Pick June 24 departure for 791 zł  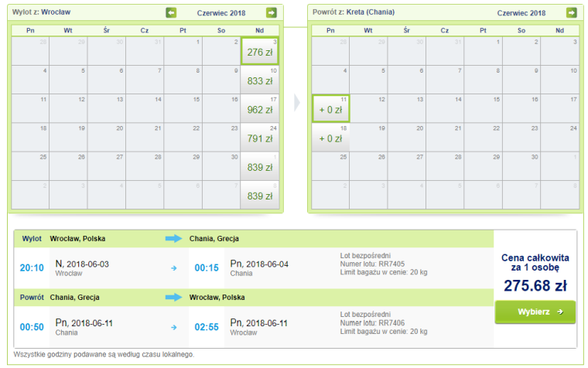pos(259,138)
